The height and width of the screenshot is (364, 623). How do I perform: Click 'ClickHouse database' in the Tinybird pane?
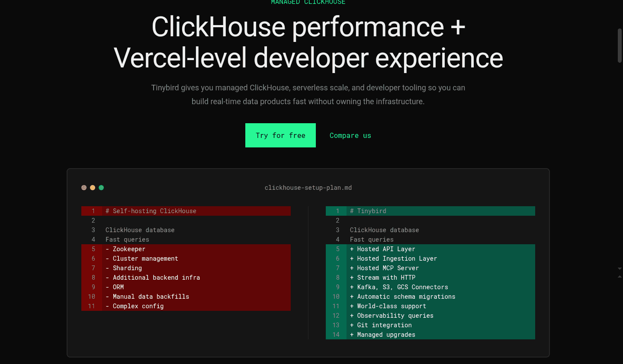click(x=385, y=230)
